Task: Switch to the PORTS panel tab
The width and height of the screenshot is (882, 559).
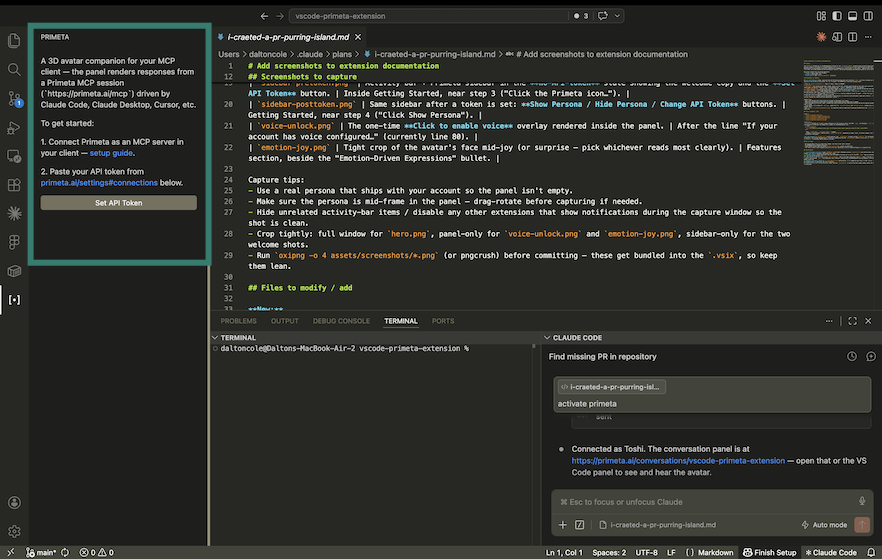Action: [443, 321]
